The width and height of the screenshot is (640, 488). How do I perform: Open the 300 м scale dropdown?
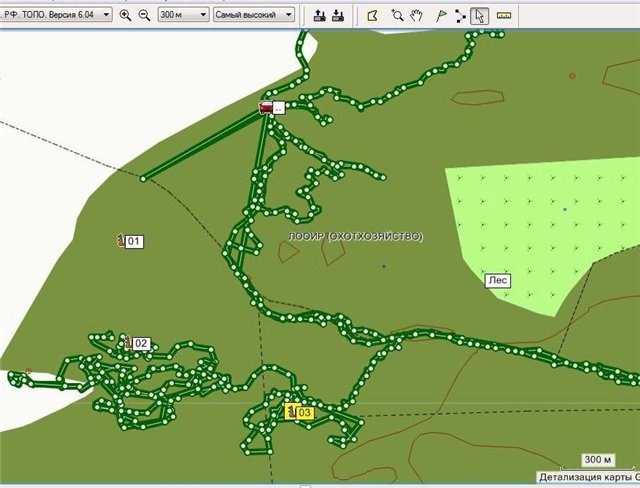tap(183, 15)
